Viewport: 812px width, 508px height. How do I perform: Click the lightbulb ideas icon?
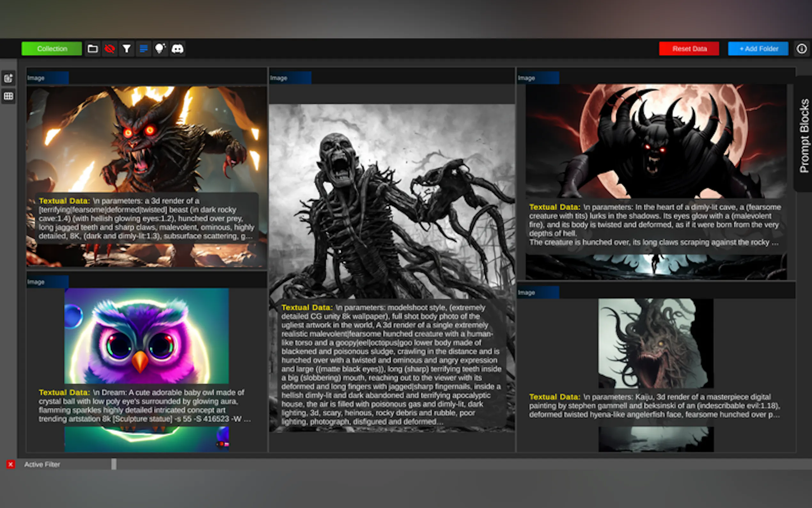pyautogui.click(x=160, y=49)
